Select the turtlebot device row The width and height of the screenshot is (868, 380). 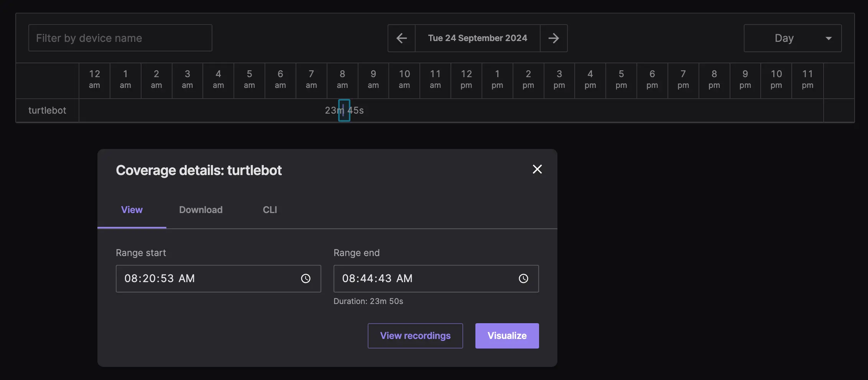47,110
